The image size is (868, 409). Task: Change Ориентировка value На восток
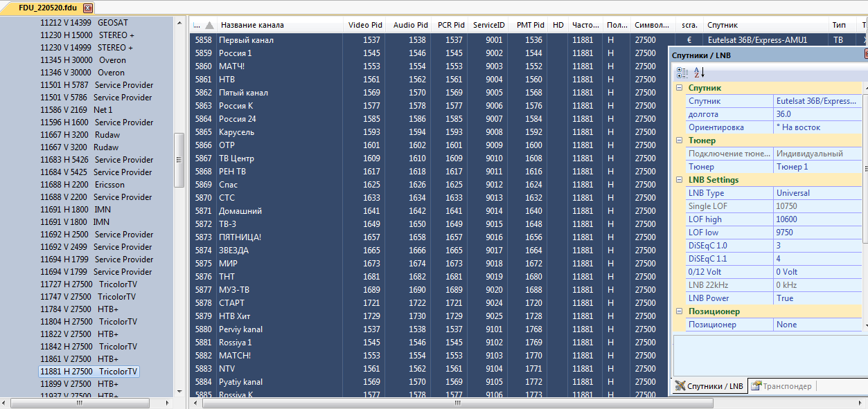[817, 127]
